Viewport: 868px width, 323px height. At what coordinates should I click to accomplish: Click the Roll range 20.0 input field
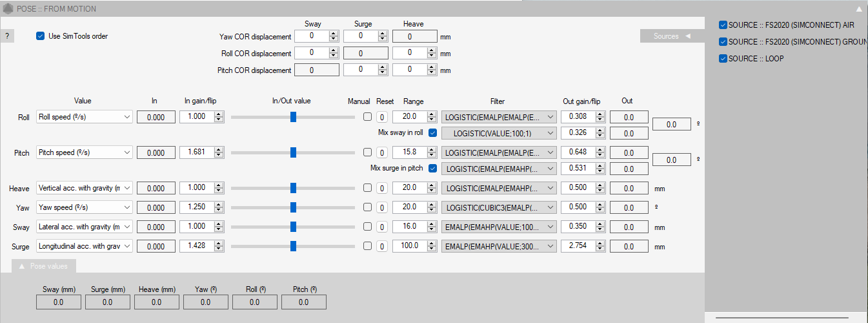pyautogui.click(x=410, y=117)
